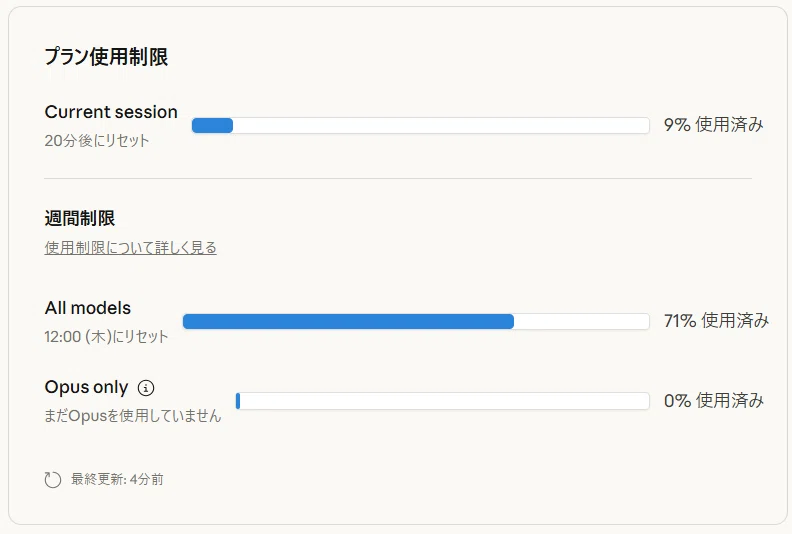Click the Opus only label
Viewport: 792px width, 534px height.
click(x=86, y=387)
